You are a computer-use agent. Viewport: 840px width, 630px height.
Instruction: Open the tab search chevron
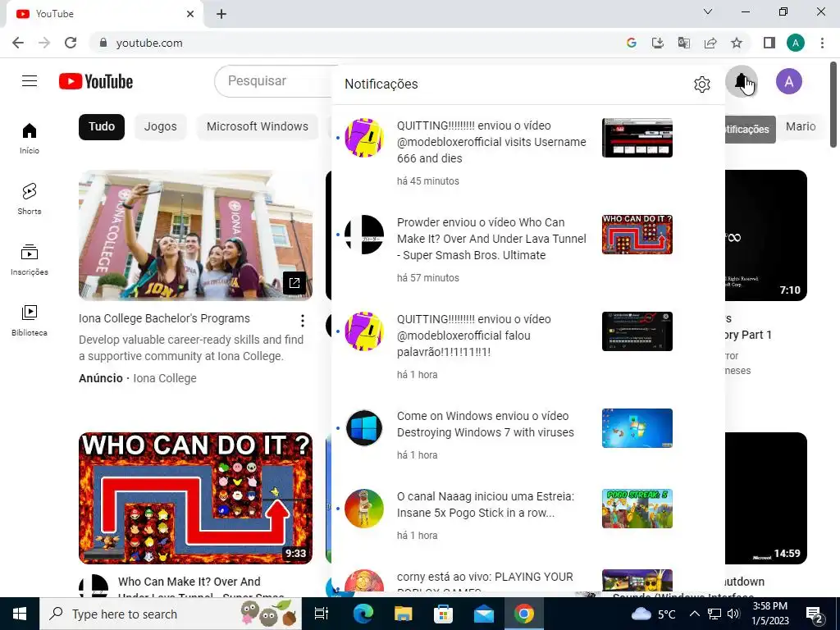pyautogui.click(x=708, y=11)
